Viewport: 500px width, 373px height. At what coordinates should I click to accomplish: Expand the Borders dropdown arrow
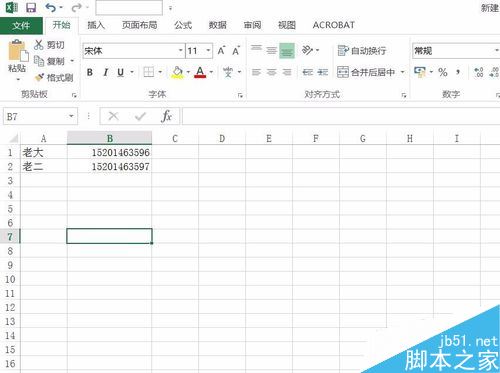pyautogui.click(x=160, y=72)
